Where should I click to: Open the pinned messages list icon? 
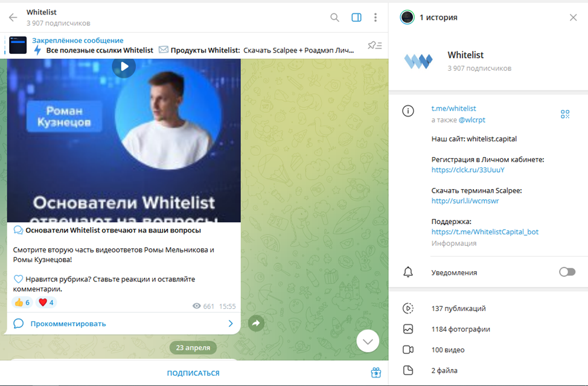coord(375,45)
